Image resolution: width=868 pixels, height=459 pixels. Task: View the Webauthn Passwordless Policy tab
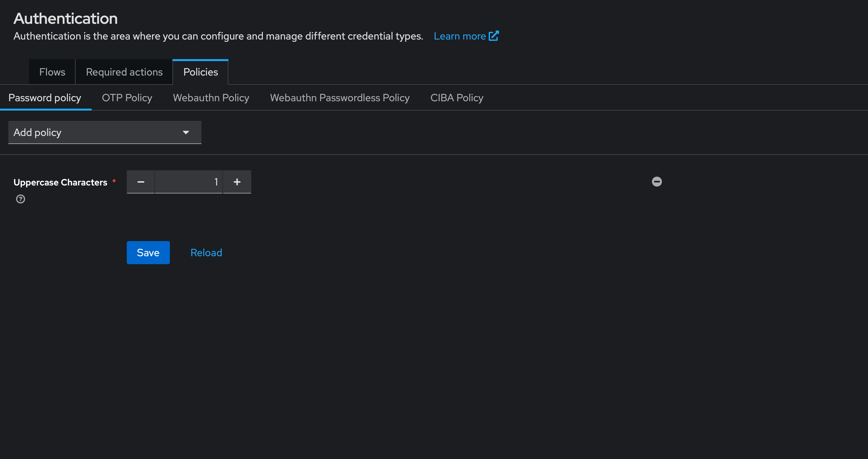(x=340, y=98)
